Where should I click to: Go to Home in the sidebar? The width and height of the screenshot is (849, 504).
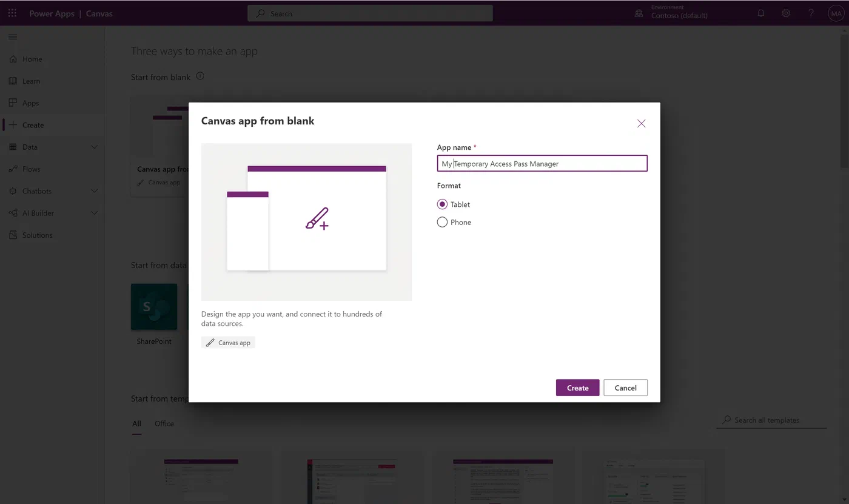[x=52, y=59]
